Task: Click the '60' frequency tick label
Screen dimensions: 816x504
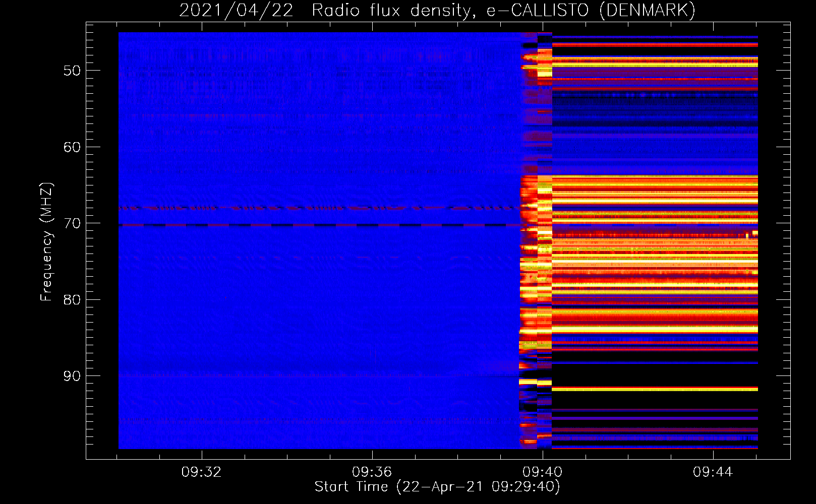Action: [x=72, y=147]
